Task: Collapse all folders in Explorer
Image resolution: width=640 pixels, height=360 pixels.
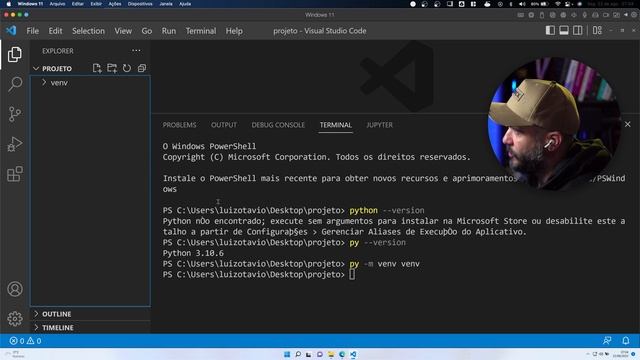Action: [x=142, y=68]
